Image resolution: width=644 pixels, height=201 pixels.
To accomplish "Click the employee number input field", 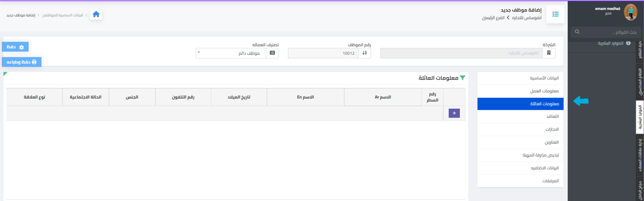I will coord(323,53).
